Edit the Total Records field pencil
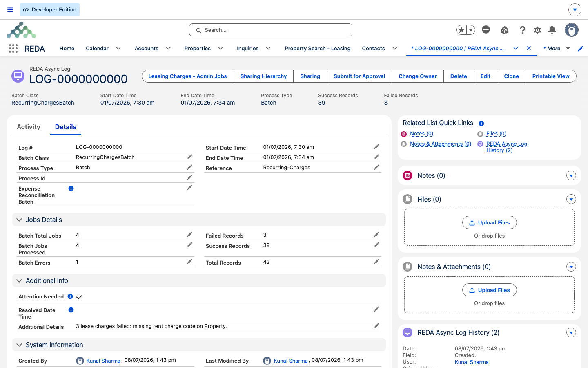The height and width of the screenshot is (368, 588). [376, 262]
